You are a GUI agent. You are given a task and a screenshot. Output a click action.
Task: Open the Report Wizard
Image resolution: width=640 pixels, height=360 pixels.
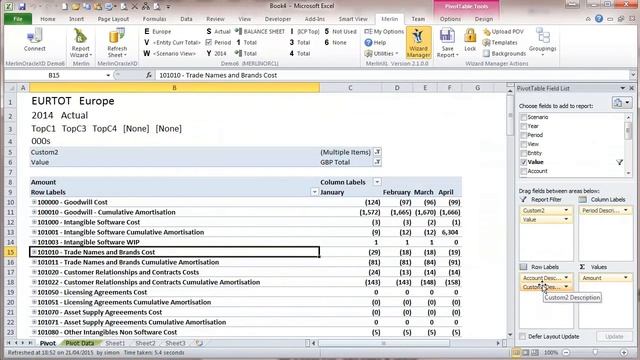pos(81,43)
